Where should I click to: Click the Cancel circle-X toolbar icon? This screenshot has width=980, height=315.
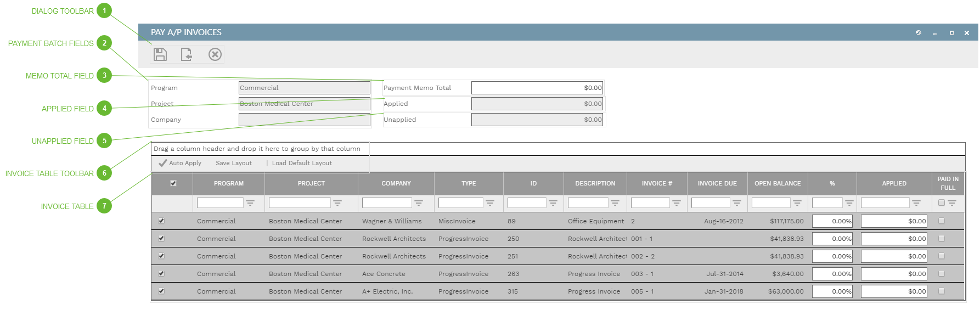tap(215, 54)
